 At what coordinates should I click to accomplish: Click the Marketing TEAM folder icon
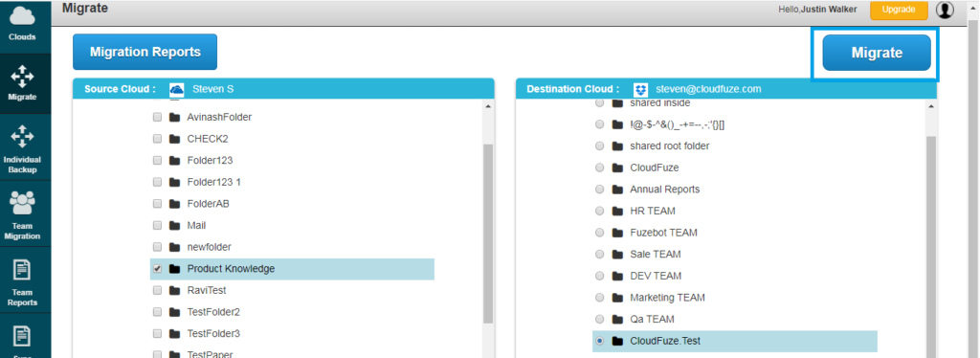[617, 298]
